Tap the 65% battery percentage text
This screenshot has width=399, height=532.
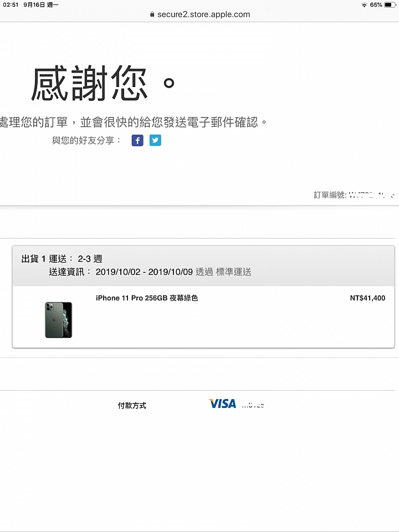(x=376, y=5)
